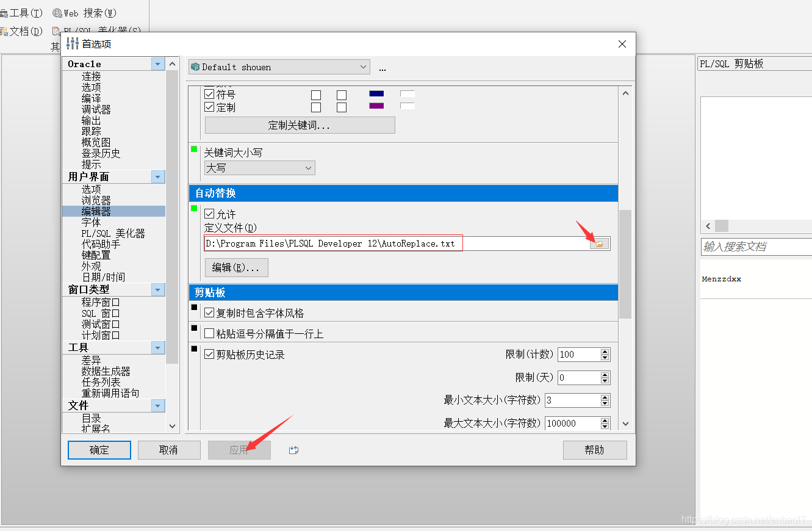Click the black indicator beside 剪贴板历史记录
Screen dimensions: 812x531
tap(195, 349)
